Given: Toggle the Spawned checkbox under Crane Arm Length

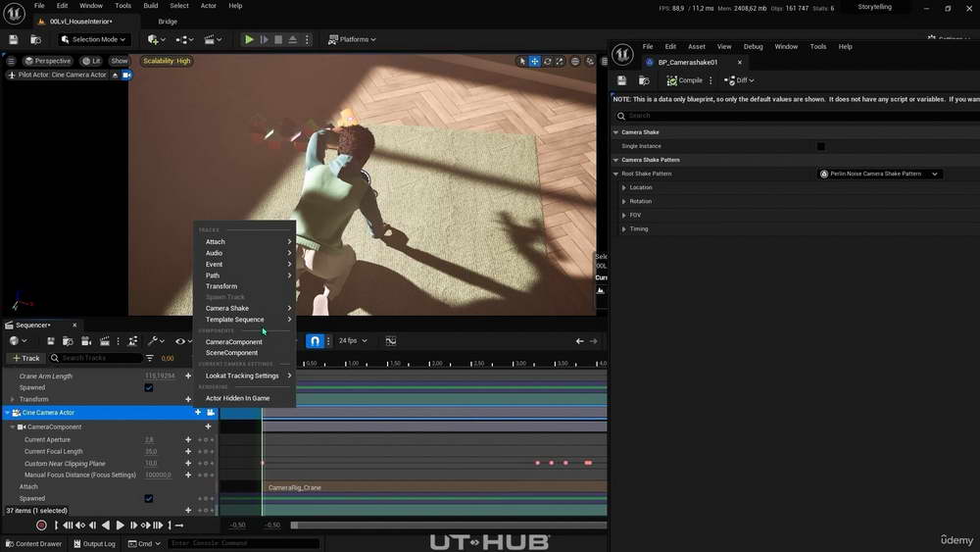Looking at the screenshot, I should pos(149,387).
